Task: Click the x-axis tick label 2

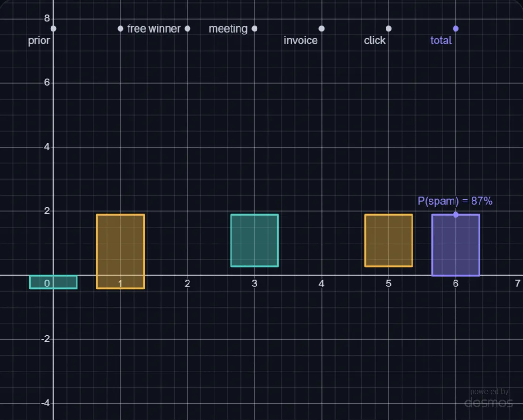Action: [188, 284]
